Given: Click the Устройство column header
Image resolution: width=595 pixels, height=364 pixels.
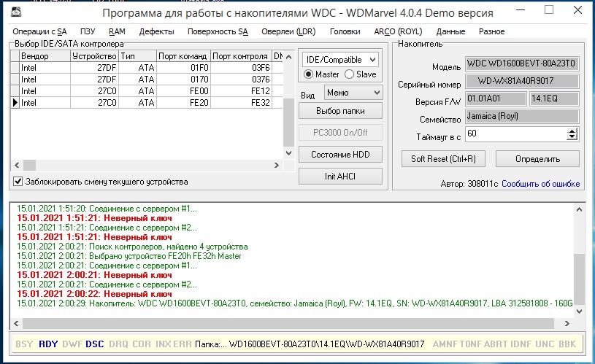Looking at the screenshot, I should tap(94, 56).
